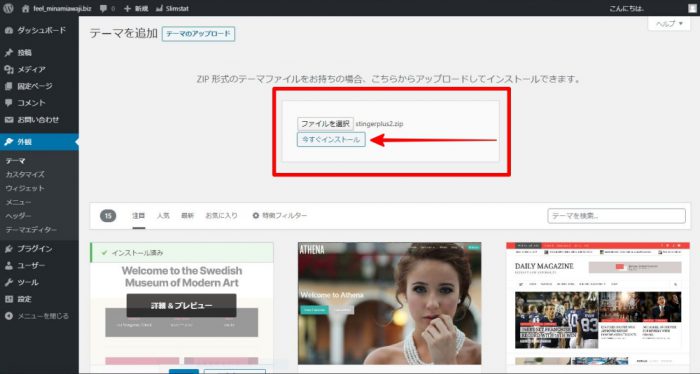700x374 pixels.
Task: Click 詳細＆プレビュー on installed theme
Action: [181, 305]
